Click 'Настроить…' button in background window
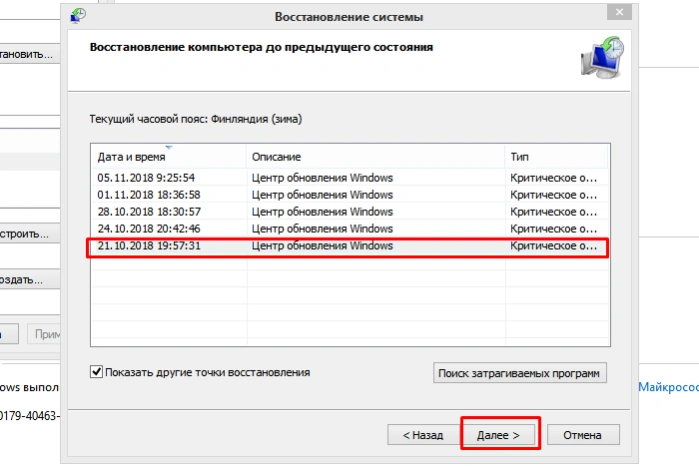This screenshot has height=466, width=699. (x=29, y=234)
